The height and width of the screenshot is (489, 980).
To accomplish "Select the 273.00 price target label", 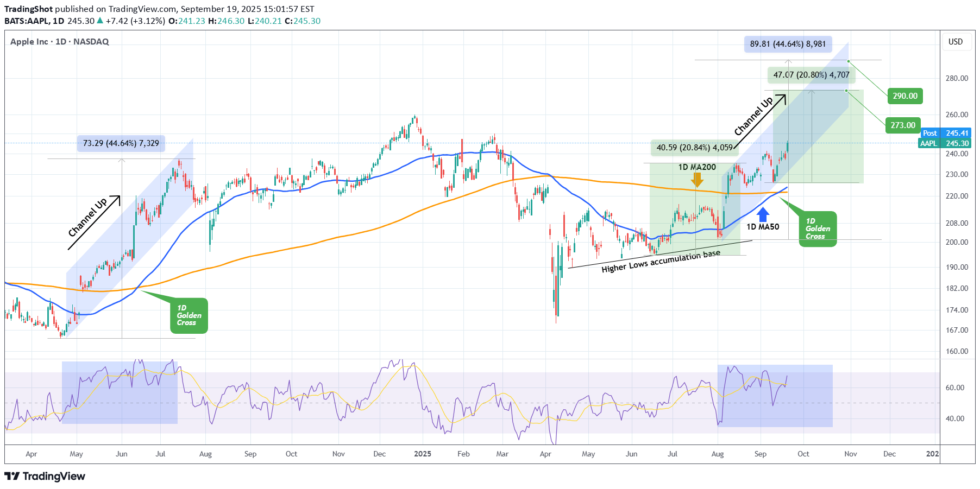I will [x=903, y=125].
